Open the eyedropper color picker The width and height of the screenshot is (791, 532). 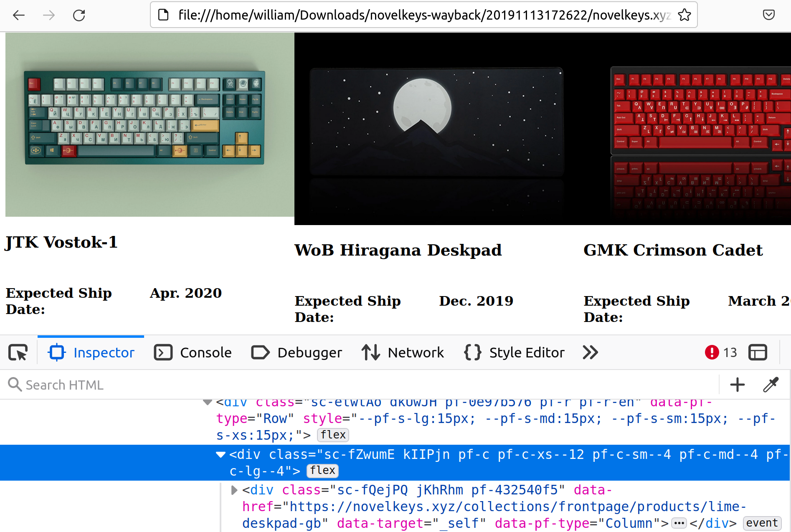pyautogui.click(x=771, y=385)
